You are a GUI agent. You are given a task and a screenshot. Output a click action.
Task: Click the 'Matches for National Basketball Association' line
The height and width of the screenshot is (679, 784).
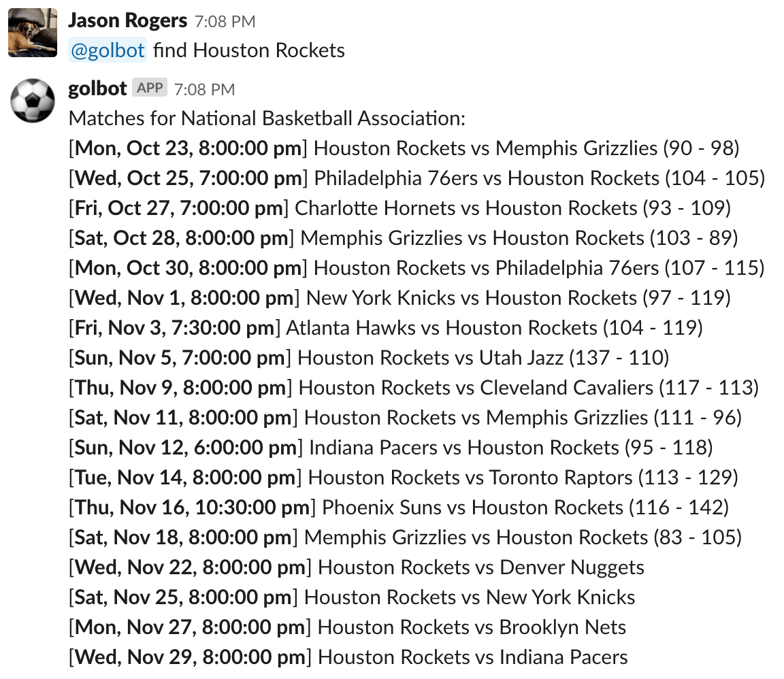tap(267, 118)
